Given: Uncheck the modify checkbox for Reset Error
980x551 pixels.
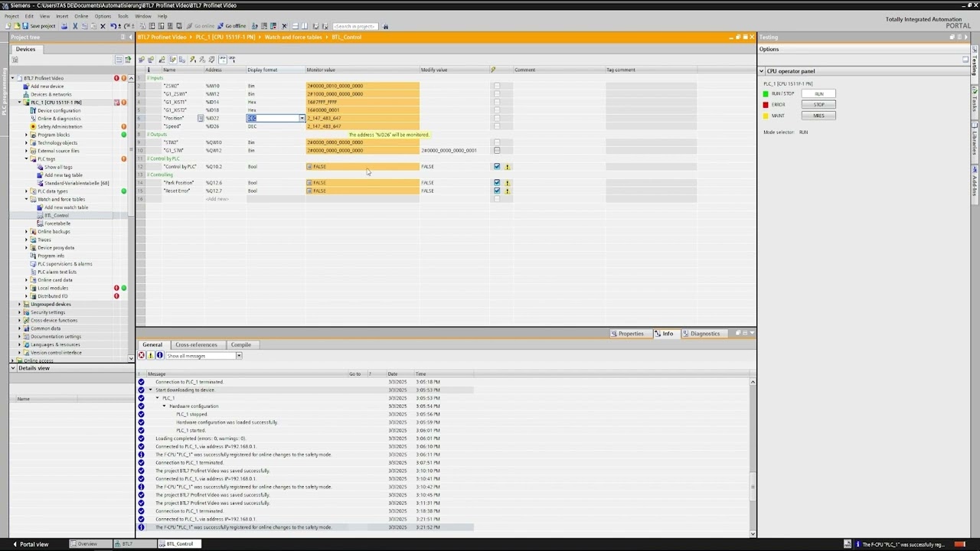Looking at the screenshot, I should [x=497, y=191].
